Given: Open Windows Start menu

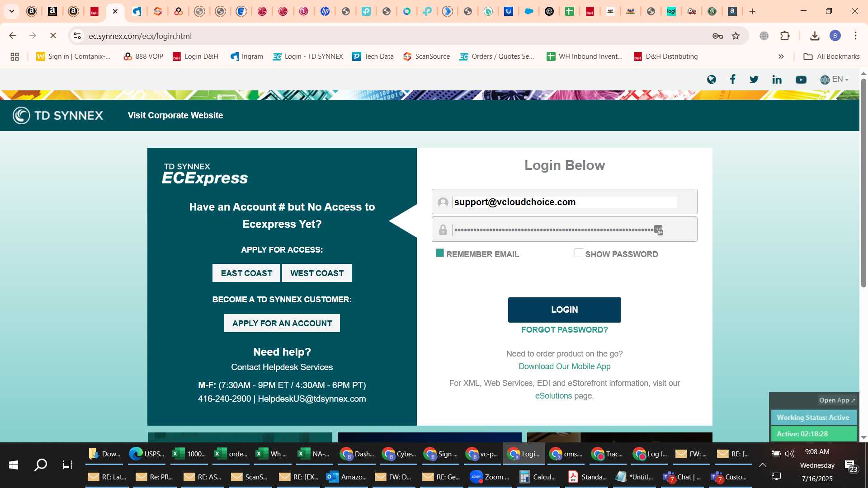Looking at the screenshot, I should [x=14, y=465].
